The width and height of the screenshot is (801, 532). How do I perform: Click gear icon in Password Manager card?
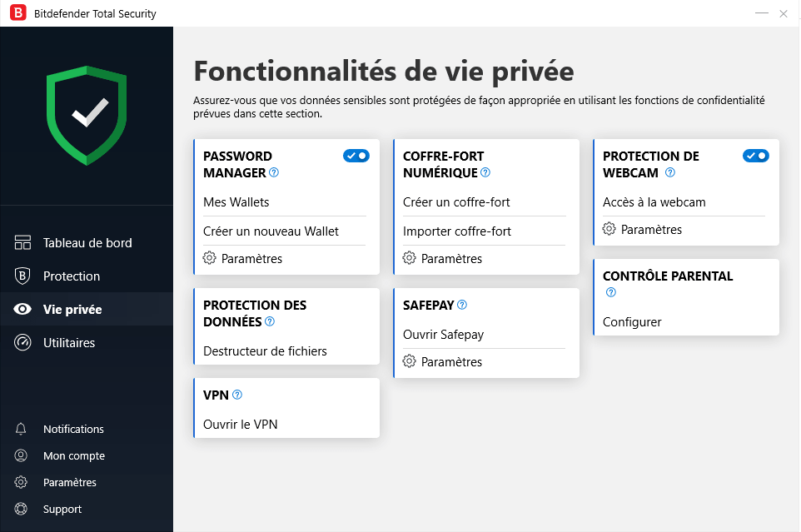point(210,258)
